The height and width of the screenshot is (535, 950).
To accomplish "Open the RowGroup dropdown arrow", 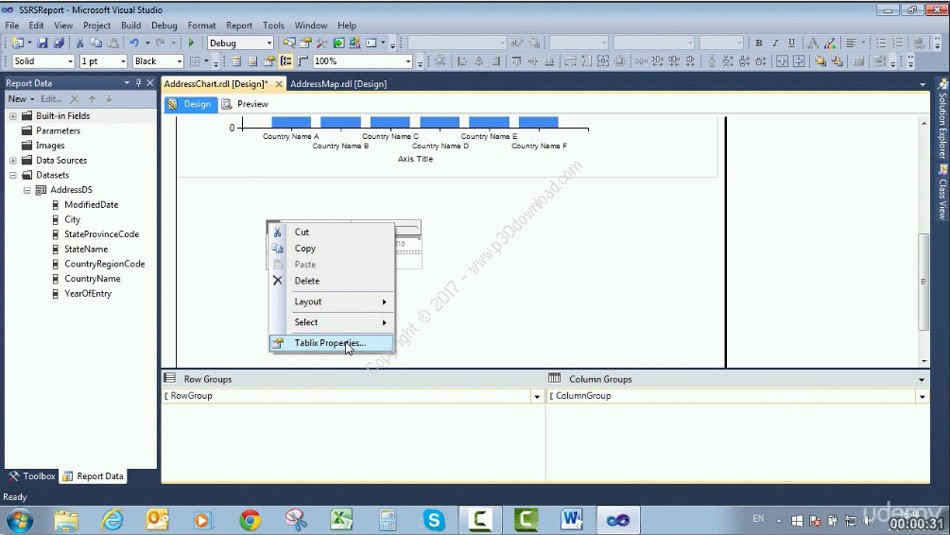I will click(x=537, y=396).
